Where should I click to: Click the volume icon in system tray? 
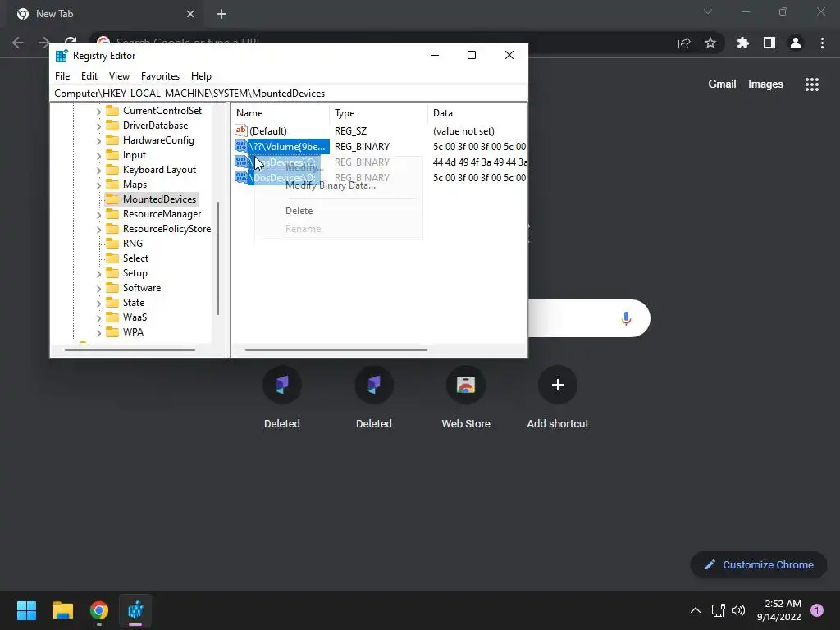click(x=738, y=610)
